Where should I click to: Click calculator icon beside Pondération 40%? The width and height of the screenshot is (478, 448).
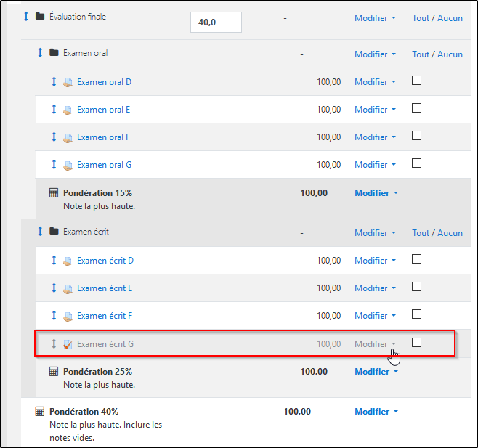pos(40,412)
